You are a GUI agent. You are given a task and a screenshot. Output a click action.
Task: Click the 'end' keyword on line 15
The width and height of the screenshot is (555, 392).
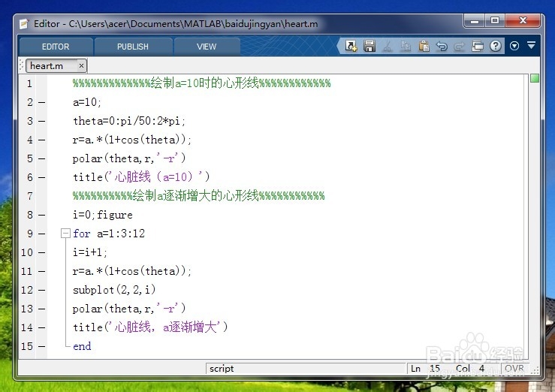tap(82, 346)
